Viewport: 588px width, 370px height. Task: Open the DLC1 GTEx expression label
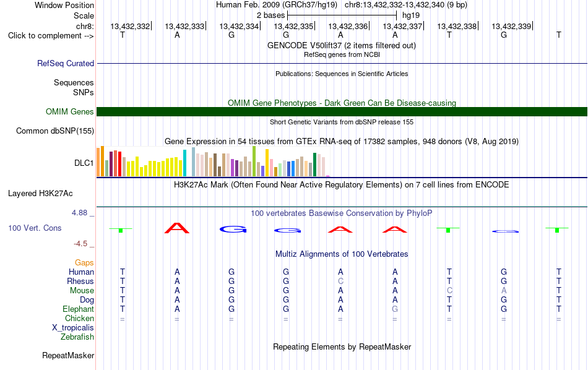(x=84, y=163)
